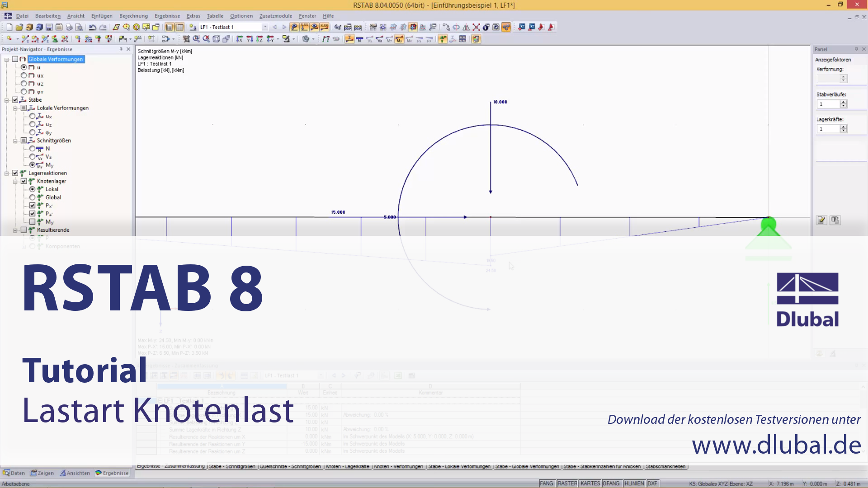Select the N internal forces radio button
This screenshot has width=868, height=488.
(33, 149)
